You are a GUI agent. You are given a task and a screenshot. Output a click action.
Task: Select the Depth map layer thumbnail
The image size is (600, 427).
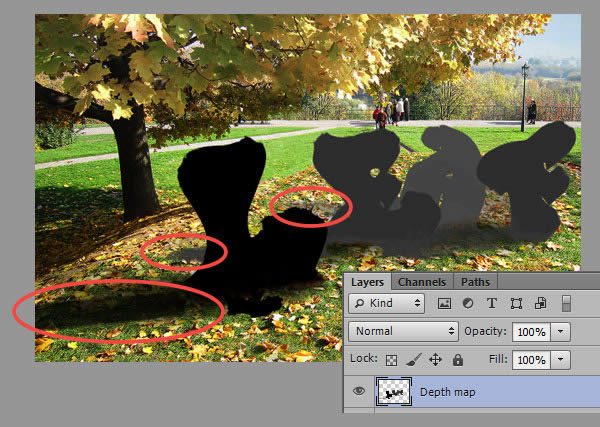391,393
